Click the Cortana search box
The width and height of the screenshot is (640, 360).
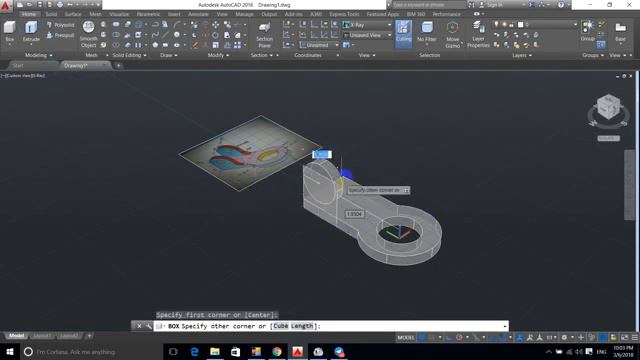[x=92, y=351]
